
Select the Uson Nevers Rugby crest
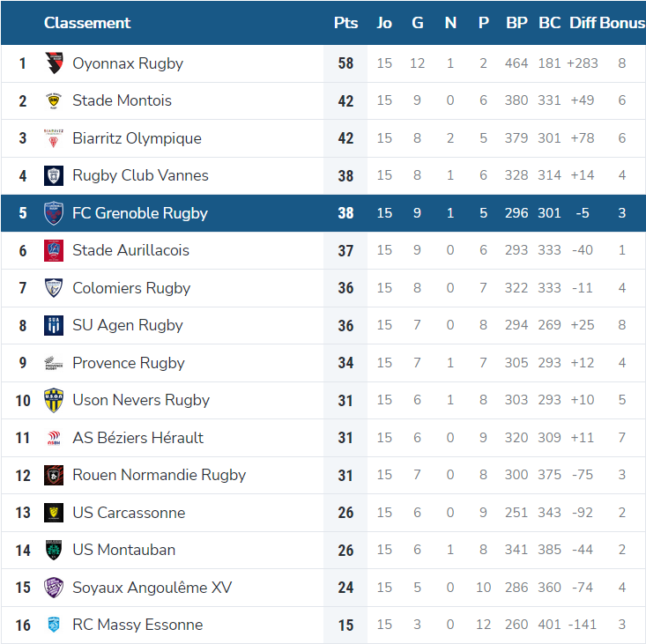pos(54,400)
